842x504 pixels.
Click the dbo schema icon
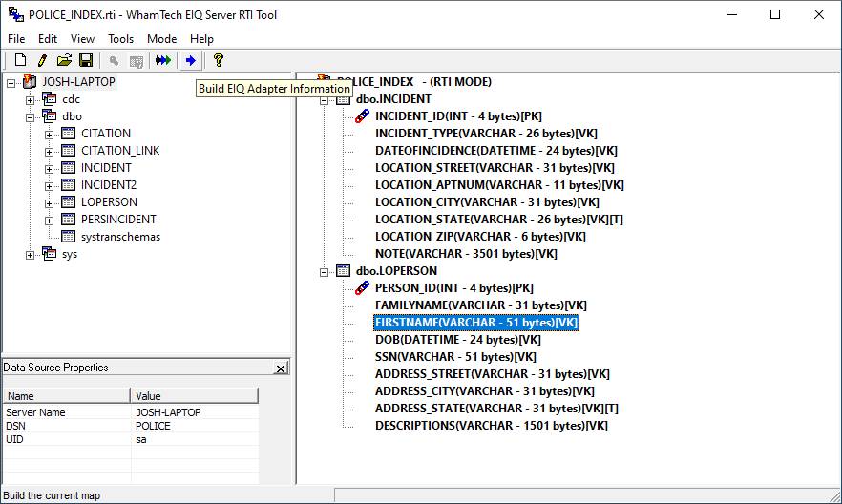[50, 115]
